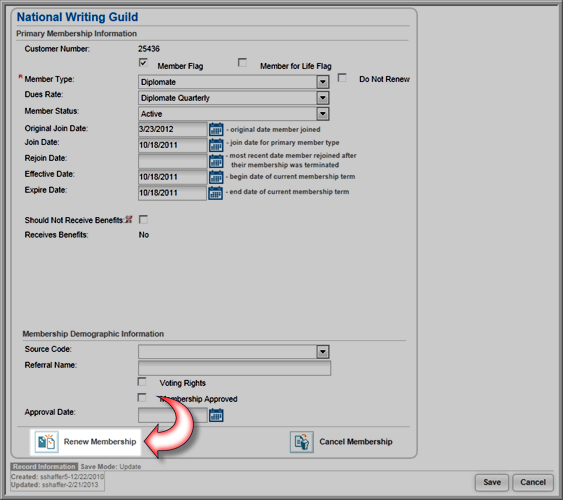
Task: Open the Member Status dropdown
Action: (323, 114)
